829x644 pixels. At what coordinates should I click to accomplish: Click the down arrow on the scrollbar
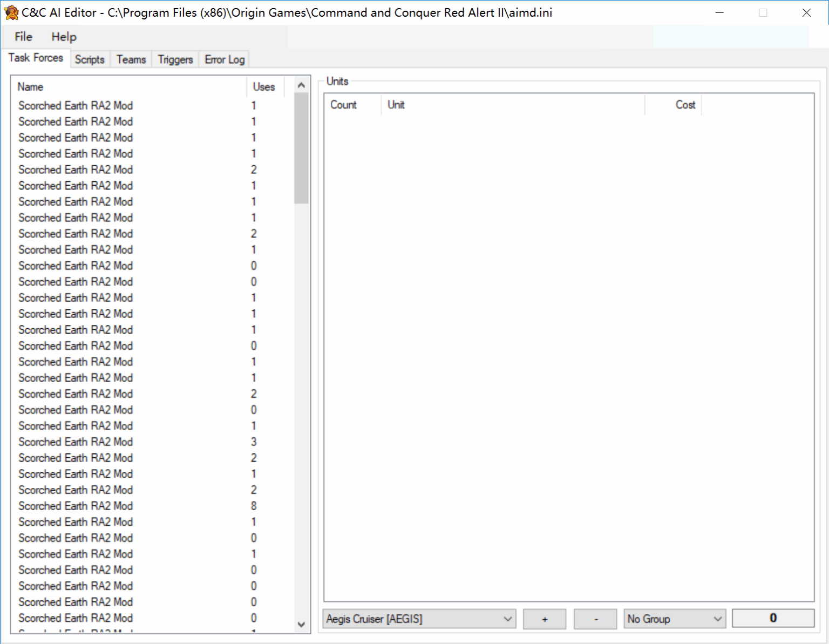click(x=301, y=625)
